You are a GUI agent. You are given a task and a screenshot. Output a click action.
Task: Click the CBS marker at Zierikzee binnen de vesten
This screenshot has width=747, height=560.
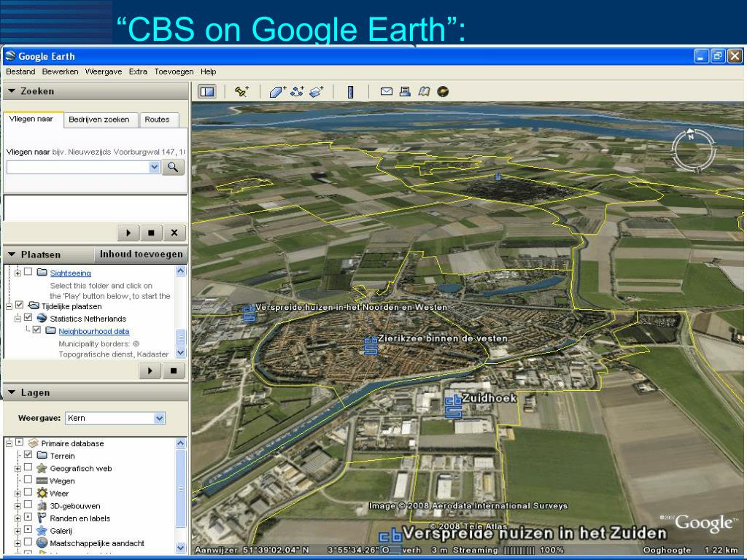[371, 345]
